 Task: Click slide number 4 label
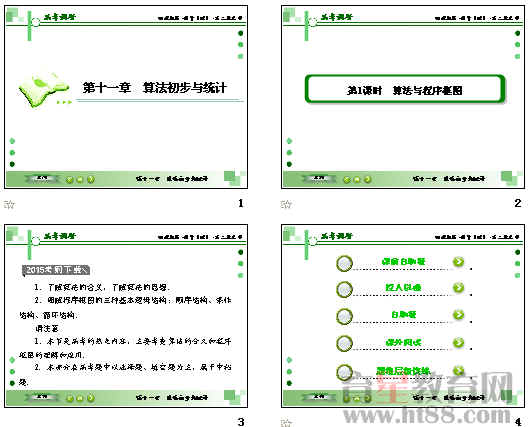click(518, 422)
